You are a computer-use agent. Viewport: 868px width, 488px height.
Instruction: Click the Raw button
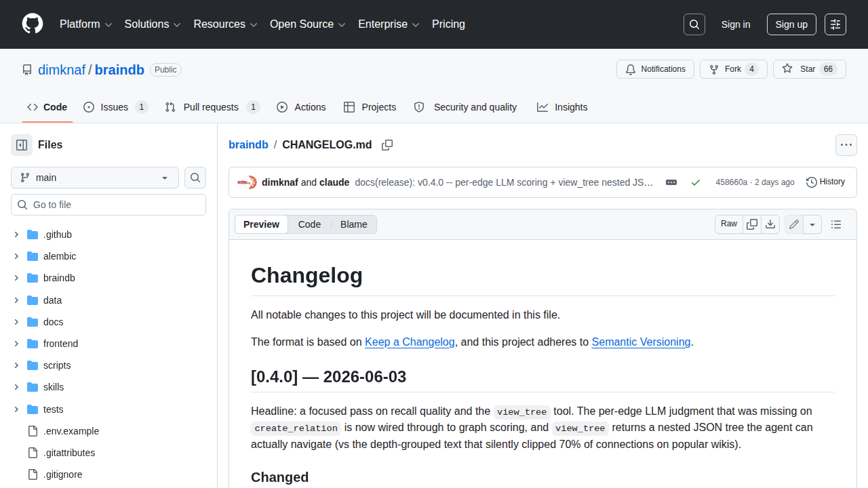point(729,224)
